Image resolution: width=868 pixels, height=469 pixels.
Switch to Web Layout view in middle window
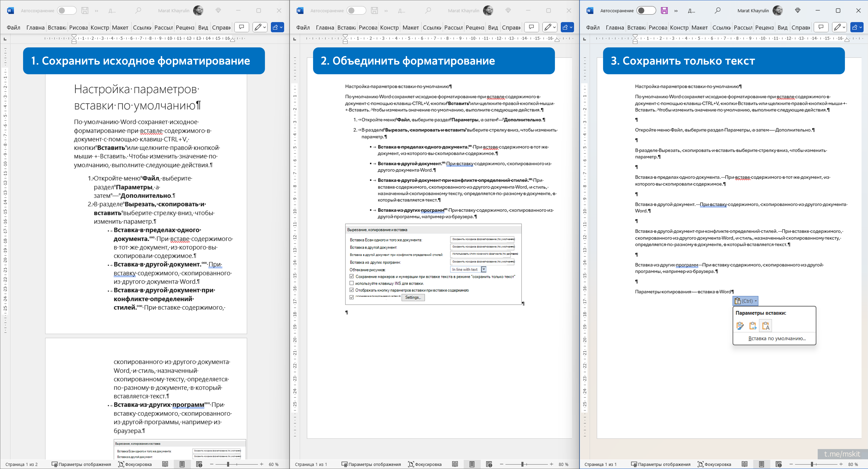(489, 464)
